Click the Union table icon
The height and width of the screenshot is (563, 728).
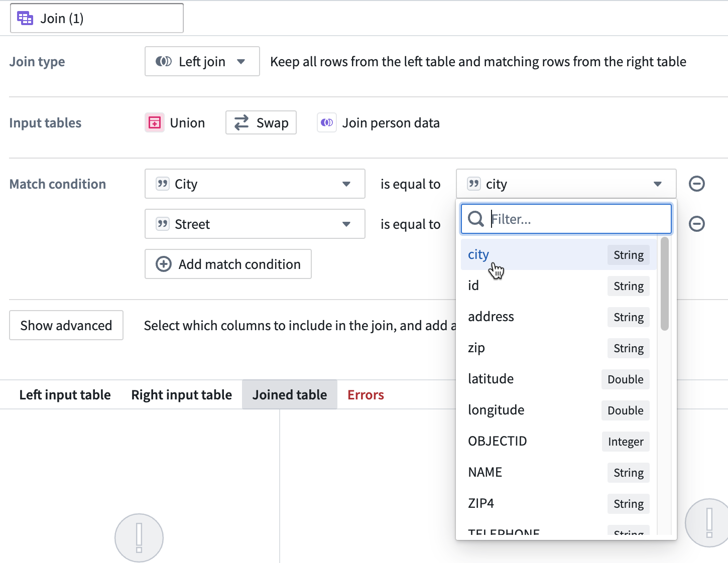[x=155, y=122]
